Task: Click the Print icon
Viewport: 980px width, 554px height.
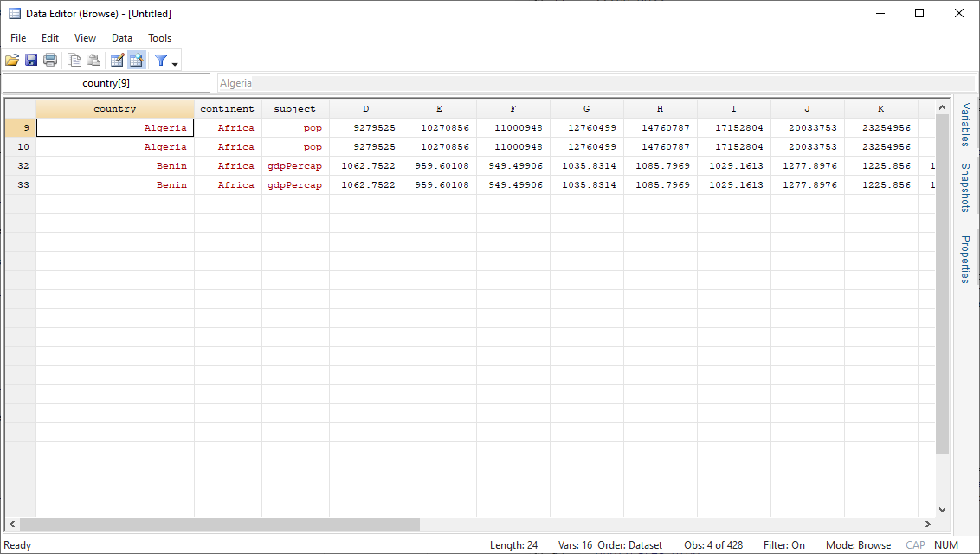Action: (50, 60)
